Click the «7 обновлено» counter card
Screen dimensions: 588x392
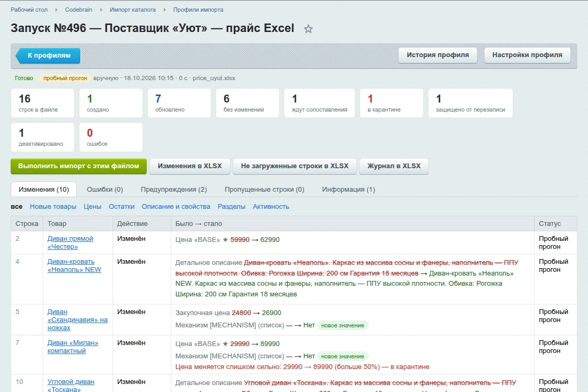(x=179, y=103)
